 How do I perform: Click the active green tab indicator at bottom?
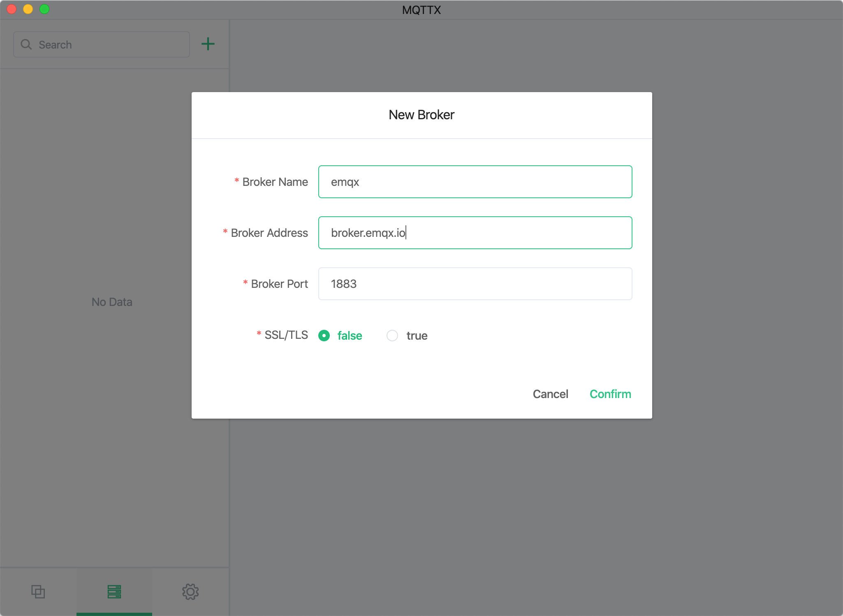pyautogui.click(x=114, y=614)
